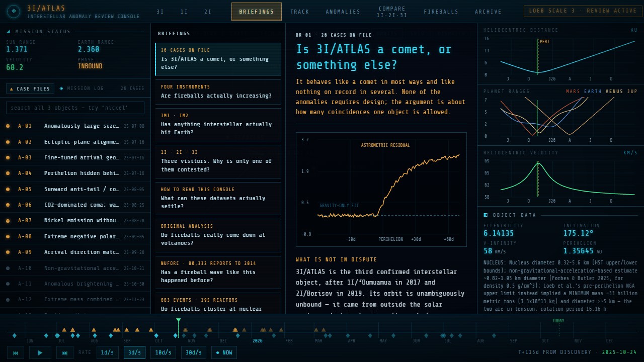The width and height of the screenshot is (644, 362).
Task: Open the Fireballs nav tab
Action: point(441,12)
